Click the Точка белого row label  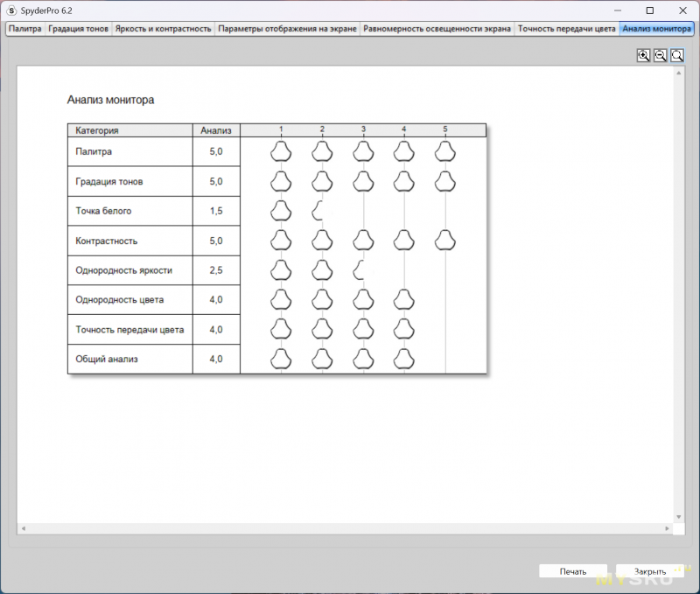coord(103,211)
